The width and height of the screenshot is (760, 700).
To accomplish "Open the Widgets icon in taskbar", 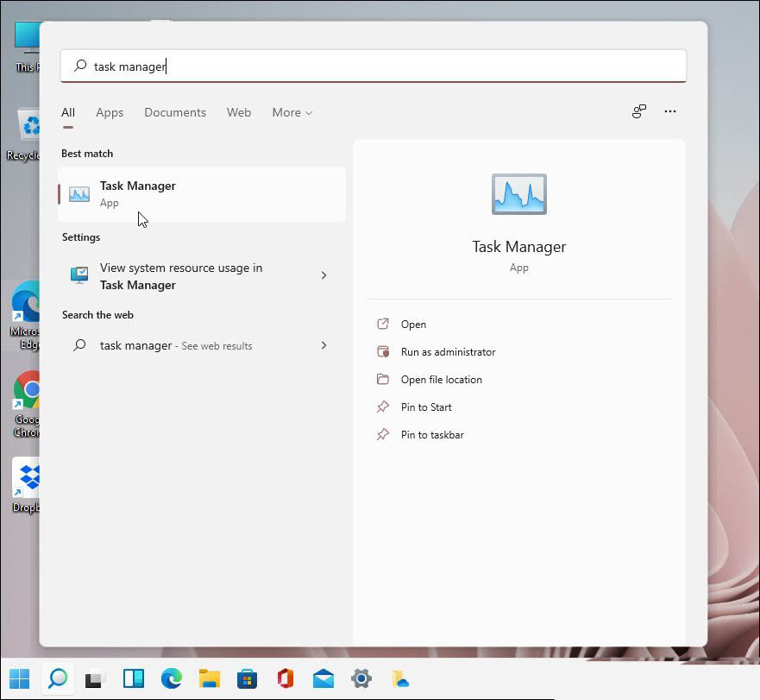I will pos(134,678).
